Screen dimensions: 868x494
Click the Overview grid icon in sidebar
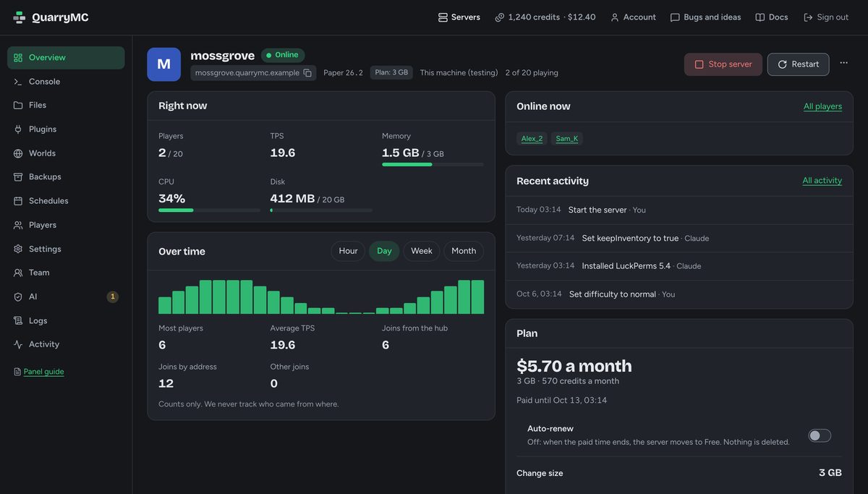18,58
